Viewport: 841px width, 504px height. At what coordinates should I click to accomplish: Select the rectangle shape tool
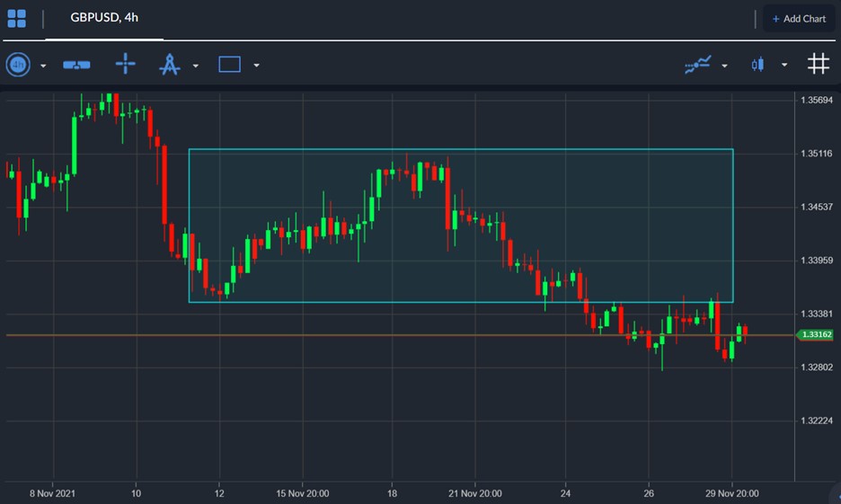point(229,65)
